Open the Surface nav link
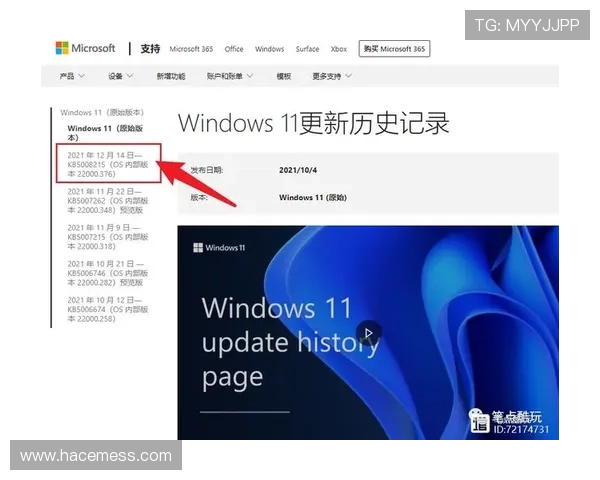Viewport: 600px width, 480px height. tap(307, 49)
